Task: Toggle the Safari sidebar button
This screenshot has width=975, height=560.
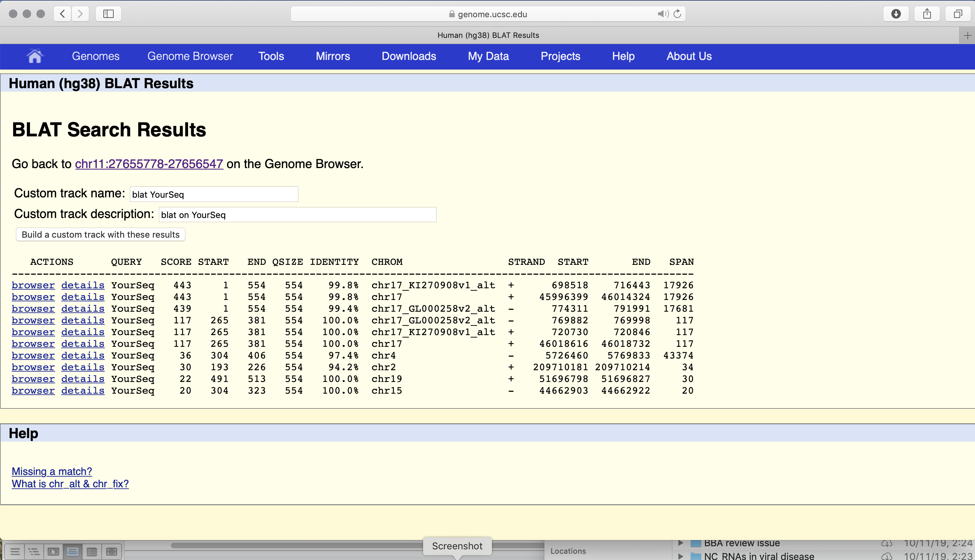Action: pyautogui.click(x=109, y=14)
